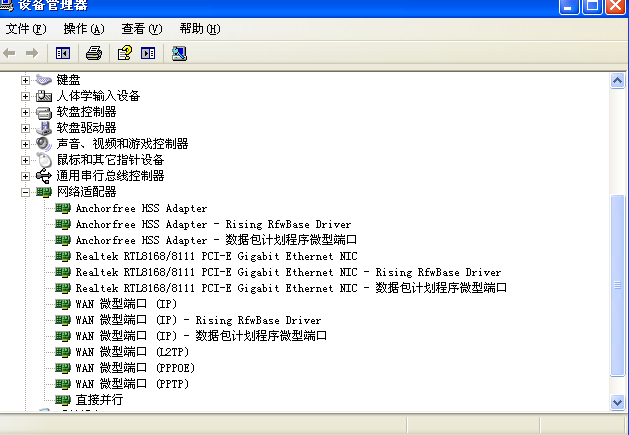Select WAN 微型端口 (L2TP) device

(x=132, y=352)
